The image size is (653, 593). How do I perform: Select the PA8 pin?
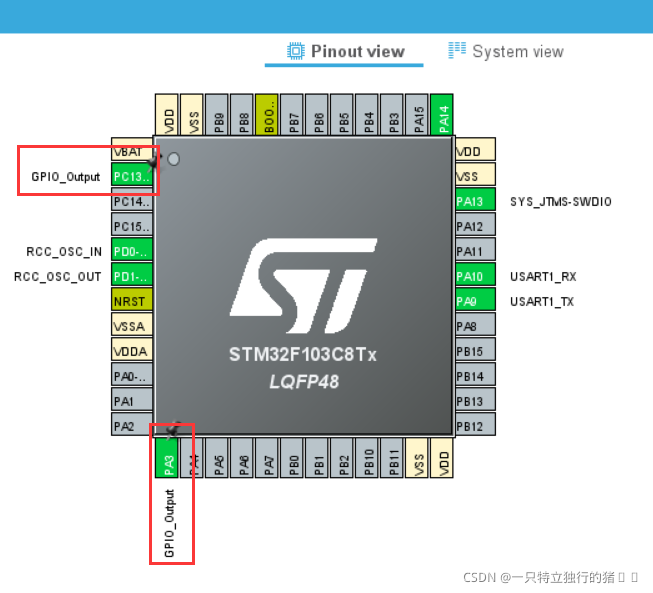pyautogui.click(x=475, y=326)
